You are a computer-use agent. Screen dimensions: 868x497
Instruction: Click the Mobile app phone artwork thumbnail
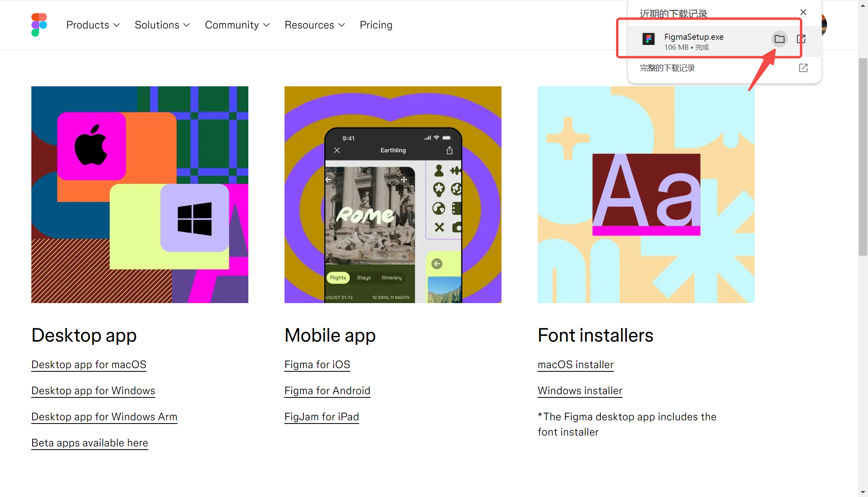click(x=393, y=195)
